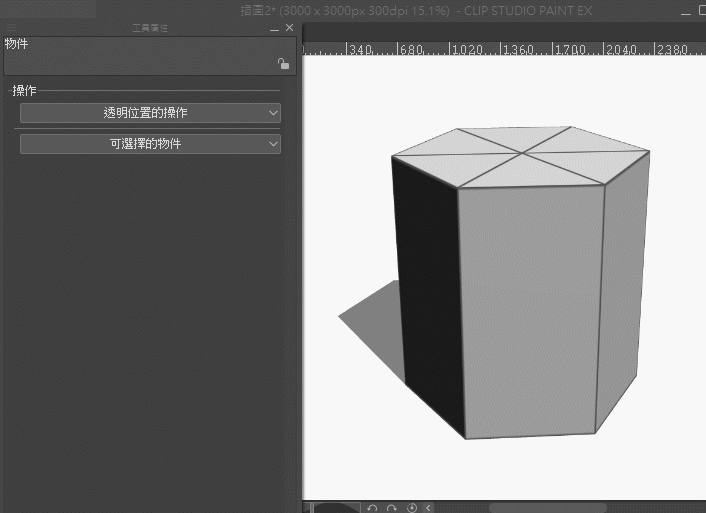The width and height of the screenshot is (706, 513).
Task: Reset the canvas rotation
Action: coord(411,508)
